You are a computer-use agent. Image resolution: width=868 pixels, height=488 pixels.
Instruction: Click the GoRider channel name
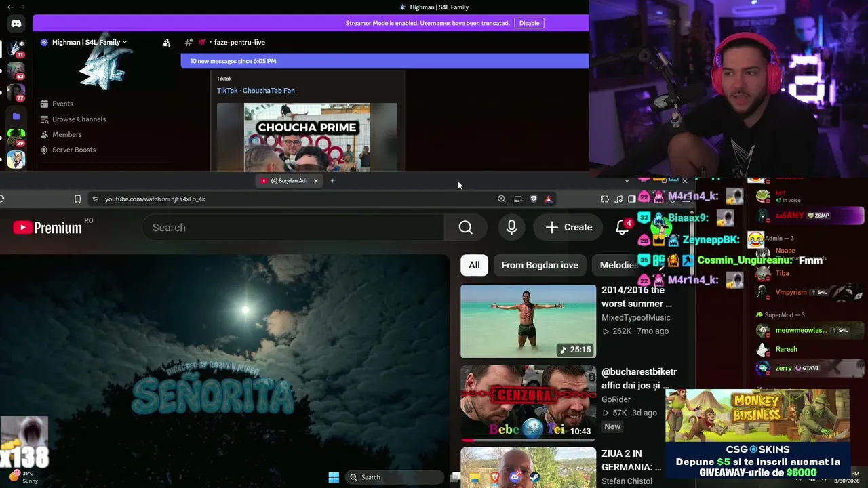[x=616, y=399]
